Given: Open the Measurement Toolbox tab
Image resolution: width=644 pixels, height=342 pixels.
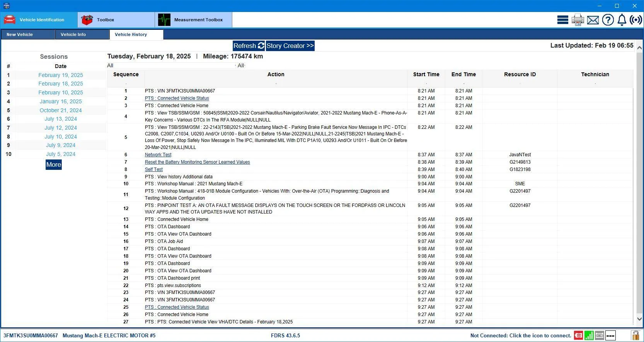Looking at the screenshot, I should click(193, 20).
